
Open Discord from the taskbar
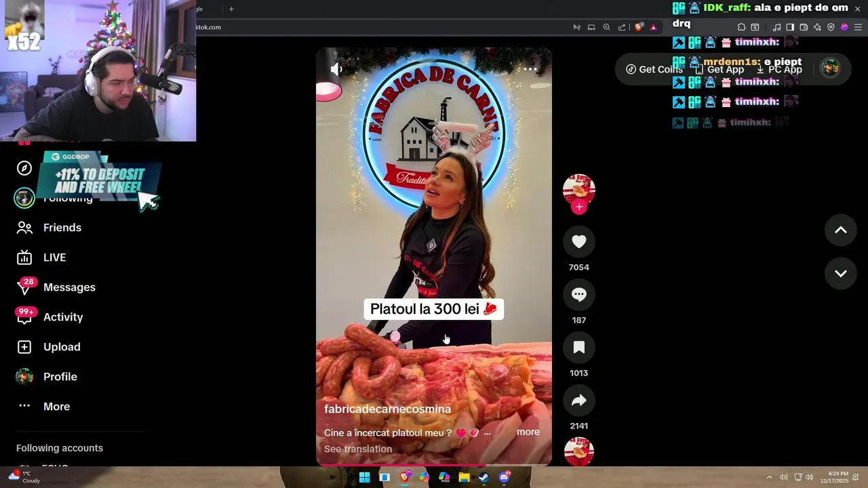pyautogui.click(x=504, y=477)
